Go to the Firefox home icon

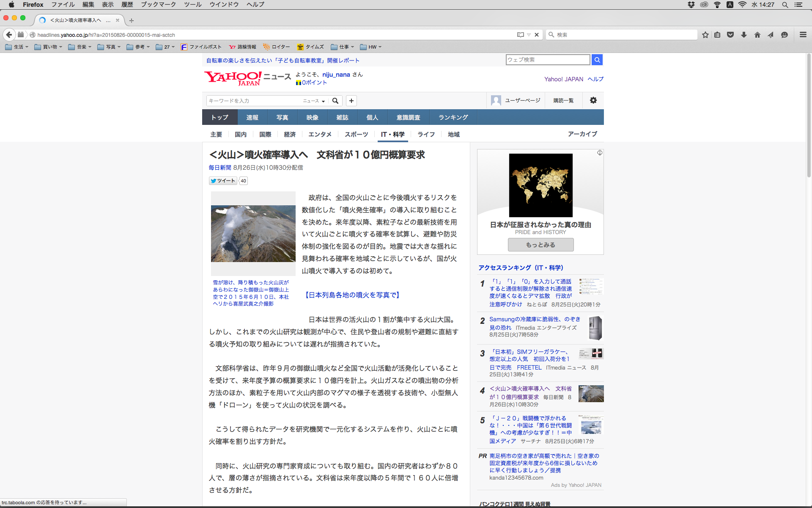pyautogui.click(x=757, y=35)
